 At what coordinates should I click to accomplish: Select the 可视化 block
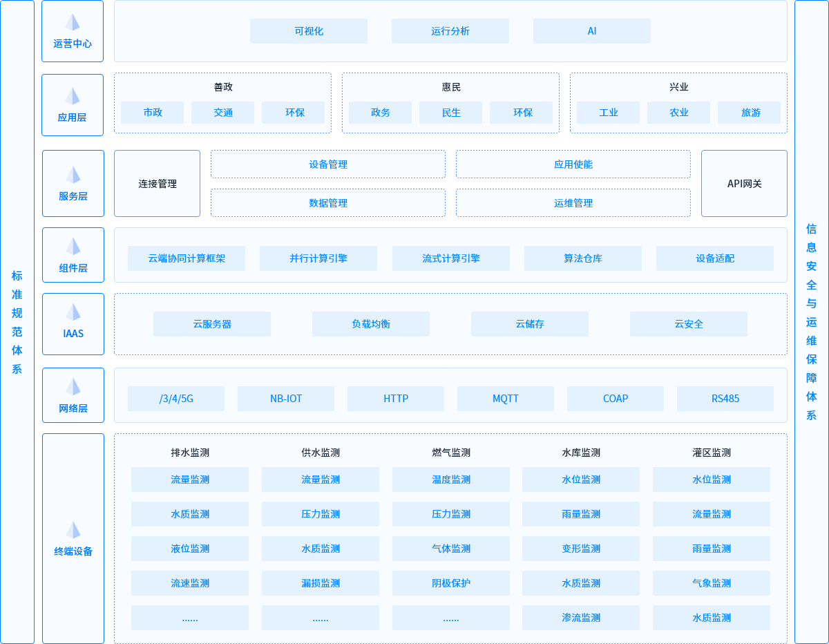click(309, 31)
